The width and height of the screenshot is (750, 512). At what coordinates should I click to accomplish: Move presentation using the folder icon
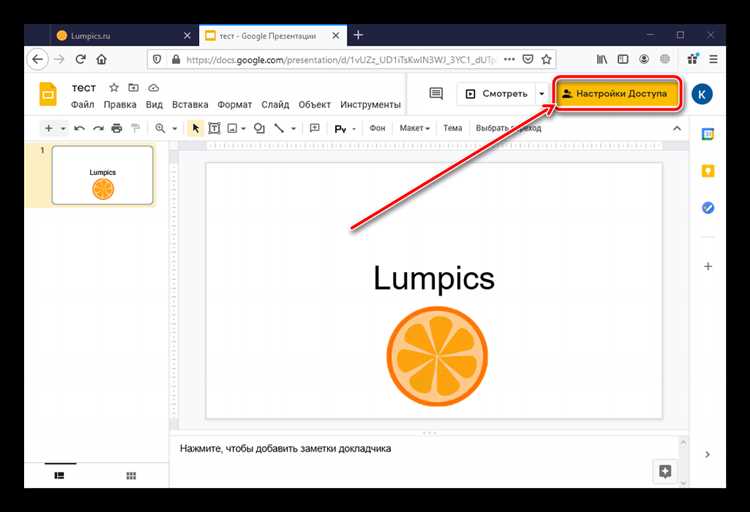click(x=133, y=88)
